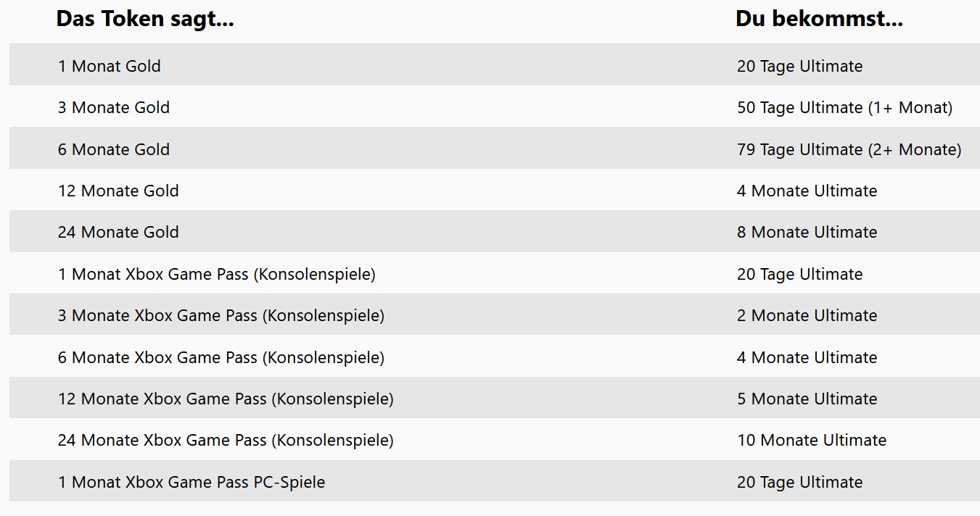Select the '24 Monate Gold' row
The image size is (980, 516).
tap(118, 232)
